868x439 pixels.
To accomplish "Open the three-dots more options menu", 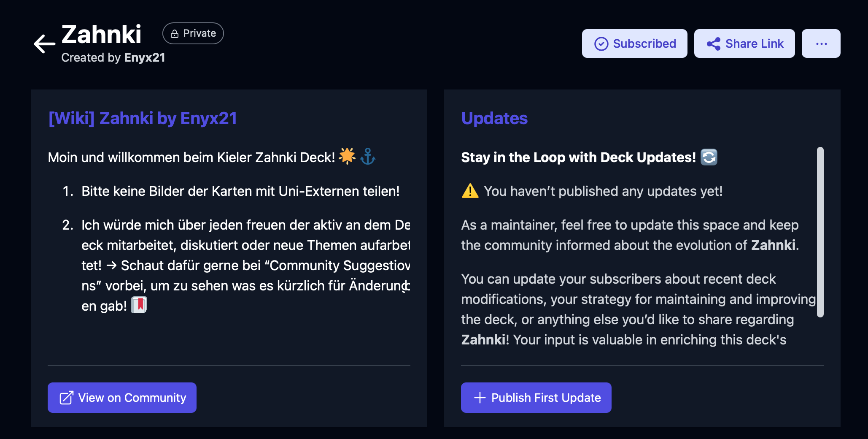I will (x=821, y=44).
